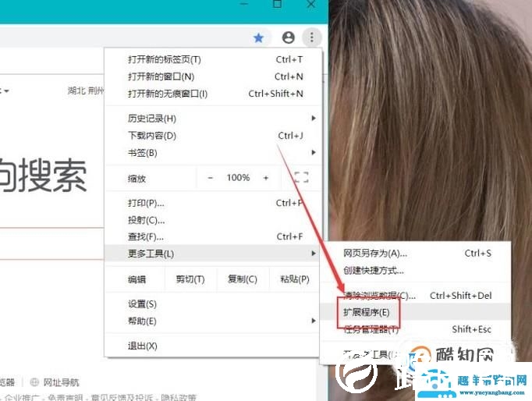The width and height of the screenshot is (532, 401).
Task: Select 打开新的窗口(N) menu entry
Action: point(213,76)
